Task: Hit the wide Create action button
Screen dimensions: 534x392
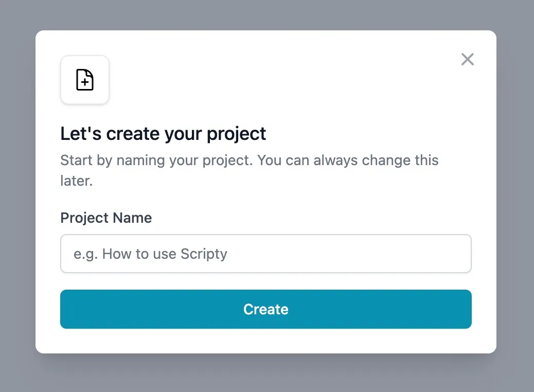Action: coord(265,309)
